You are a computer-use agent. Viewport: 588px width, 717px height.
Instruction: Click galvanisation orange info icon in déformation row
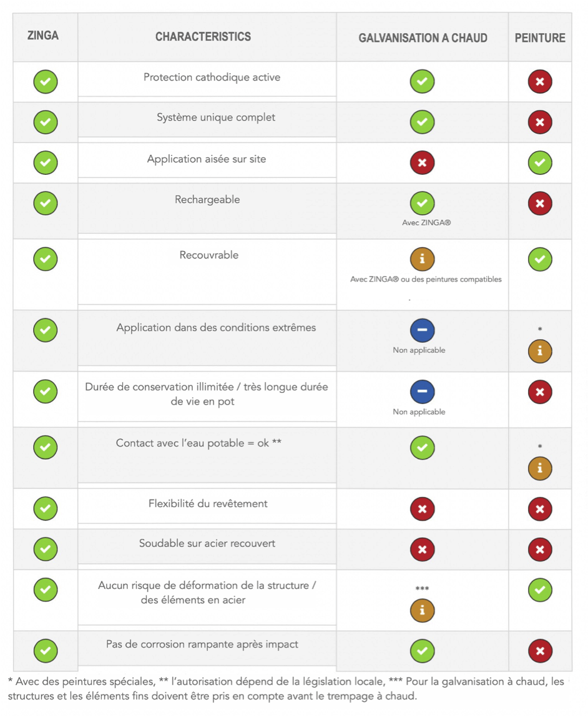point(422,610)
